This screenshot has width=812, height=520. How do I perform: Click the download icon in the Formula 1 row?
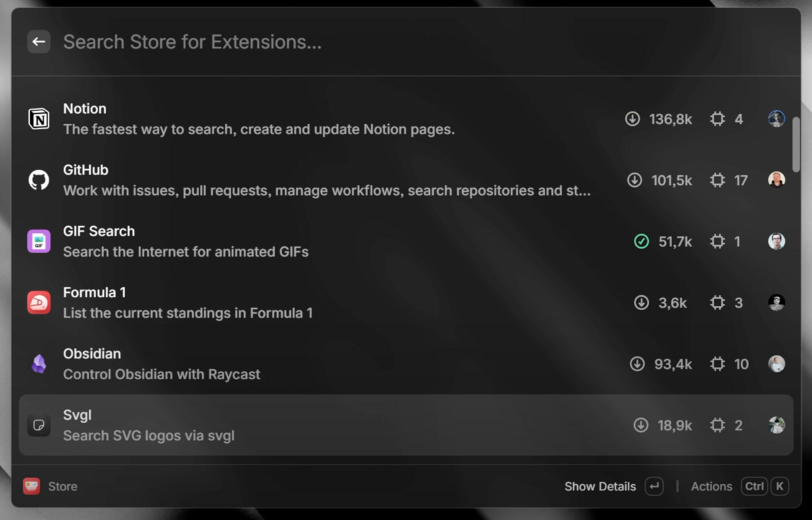[641, 303]
